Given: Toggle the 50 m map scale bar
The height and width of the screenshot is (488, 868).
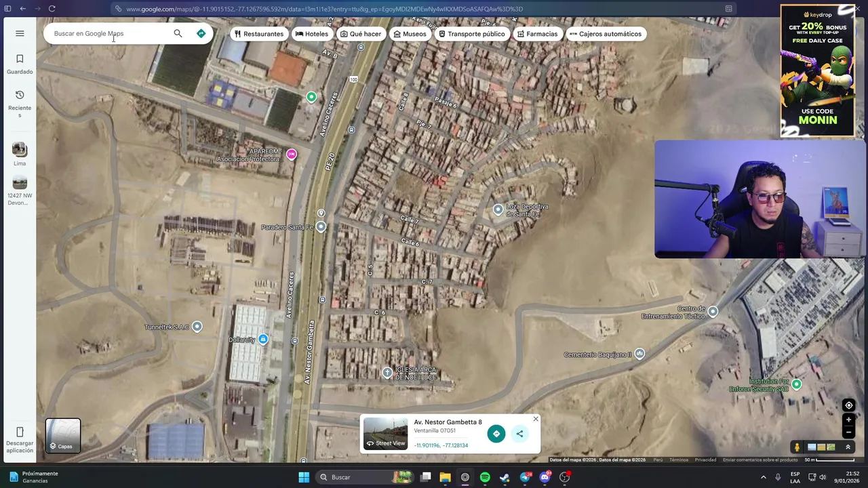Looking at the screenshot, I should pyautogui.click(x=829, y=460).
